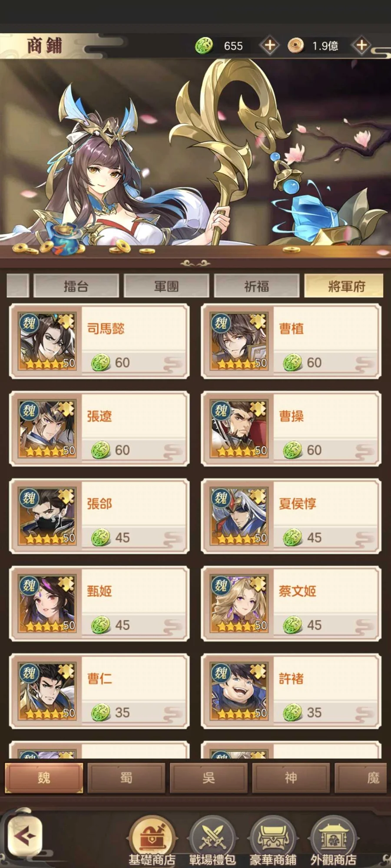Tap the 甄姬 hero portrait
The width and height of the screenshot is (391, 868).
[47, 604]
